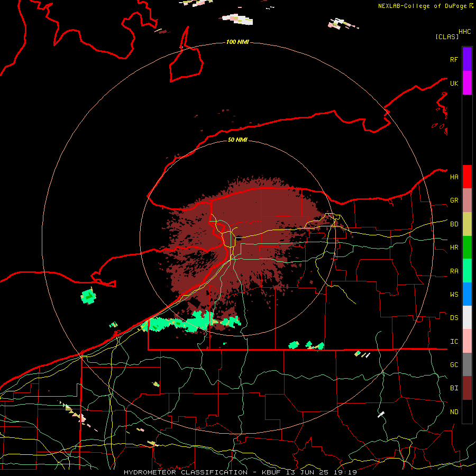Click the '19:19' timestamp
476x476 pixels.
click(345, 472)
